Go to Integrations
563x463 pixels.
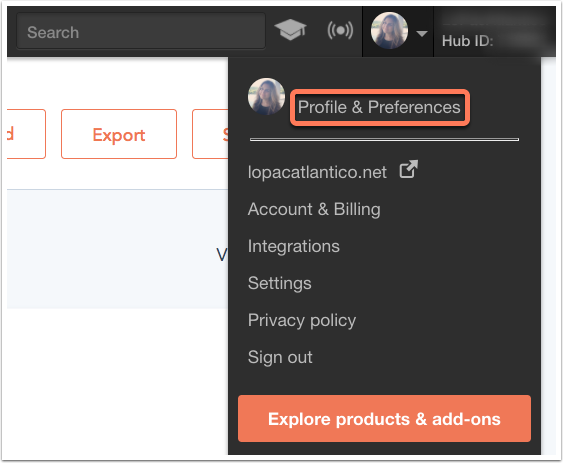click(x=294, y=246)
